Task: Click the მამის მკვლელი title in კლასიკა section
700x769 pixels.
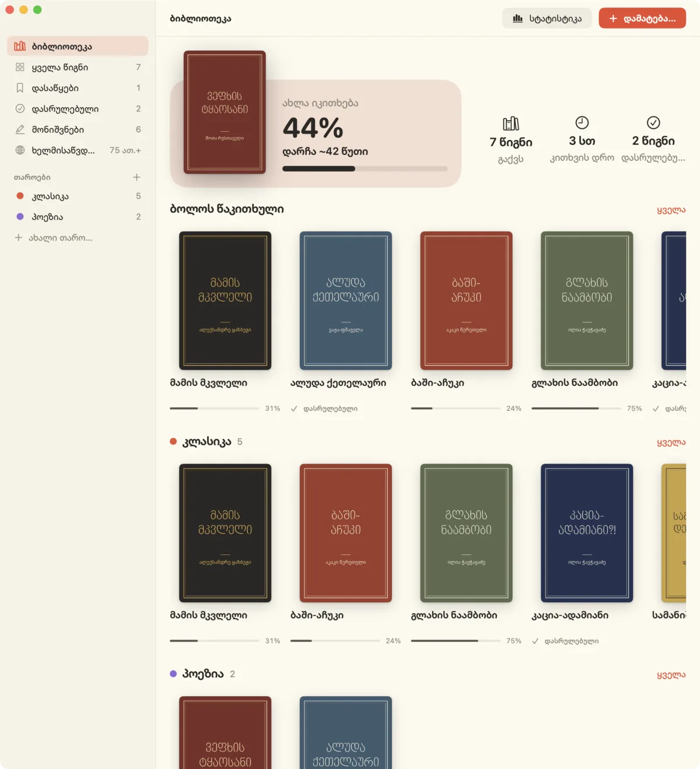Action: [208, 615]
